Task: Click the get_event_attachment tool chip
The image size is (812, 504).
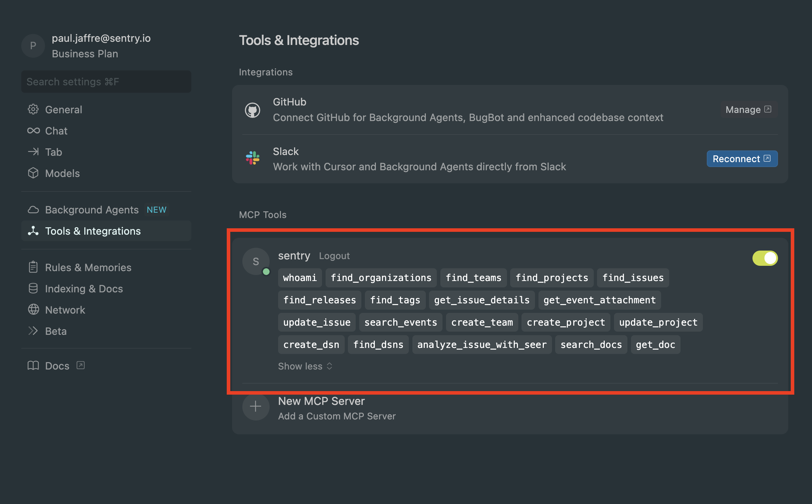Action: tap(599, 300)
